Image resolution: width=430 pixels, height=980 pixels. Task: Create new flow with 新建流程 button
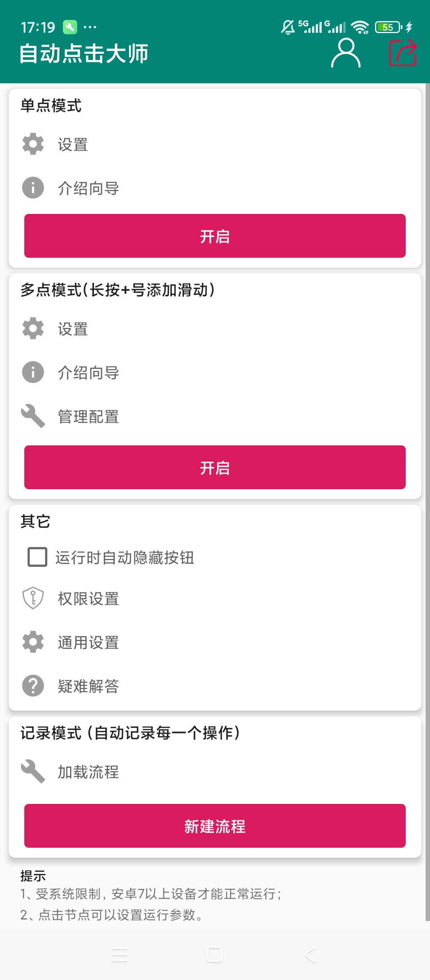tap(215, 826)
